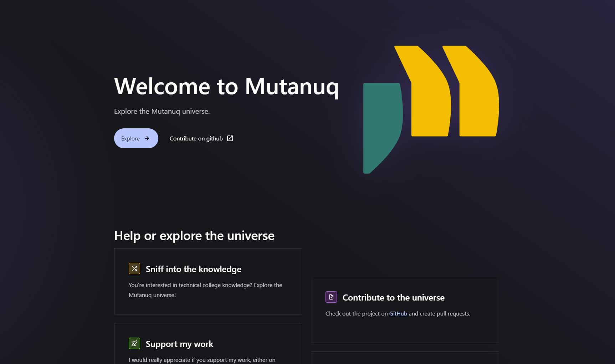
Task: Click the rocket icon beside Support my work
Action: coord(134,343)
